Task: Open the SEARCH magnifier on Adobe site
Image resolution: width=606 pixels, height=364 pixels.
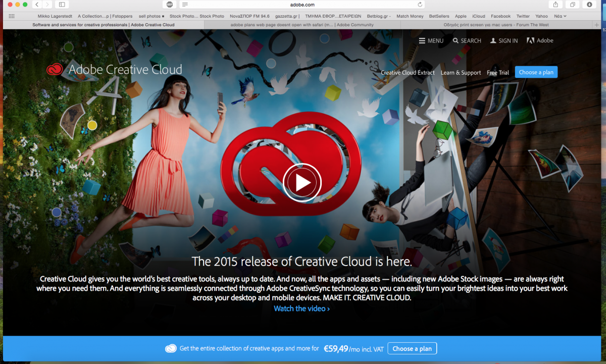Action: point(467,41)
